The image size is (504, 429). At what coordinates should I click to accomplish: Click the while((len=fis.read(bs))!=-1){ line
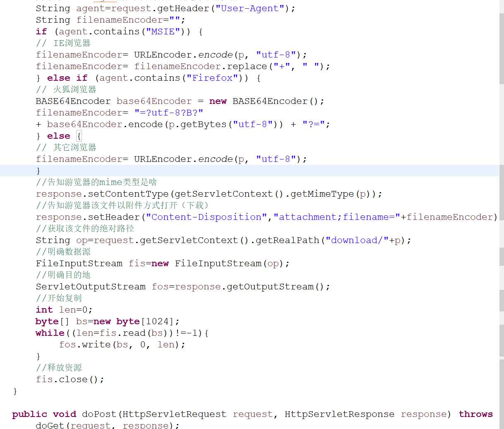(x=122, y=333)
